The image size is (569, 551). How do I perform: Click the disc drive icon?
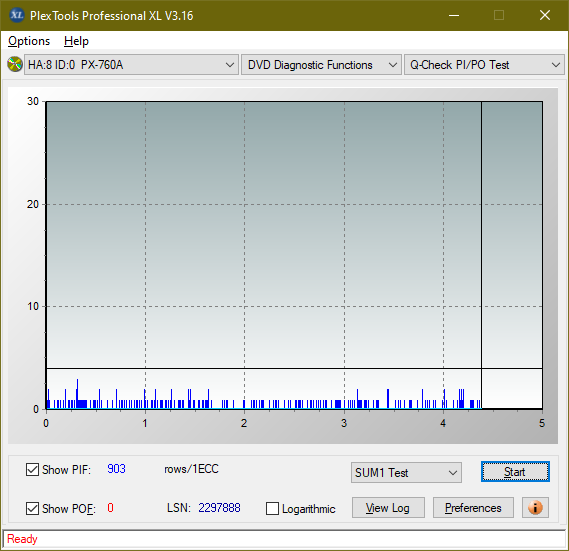point(15,65)
